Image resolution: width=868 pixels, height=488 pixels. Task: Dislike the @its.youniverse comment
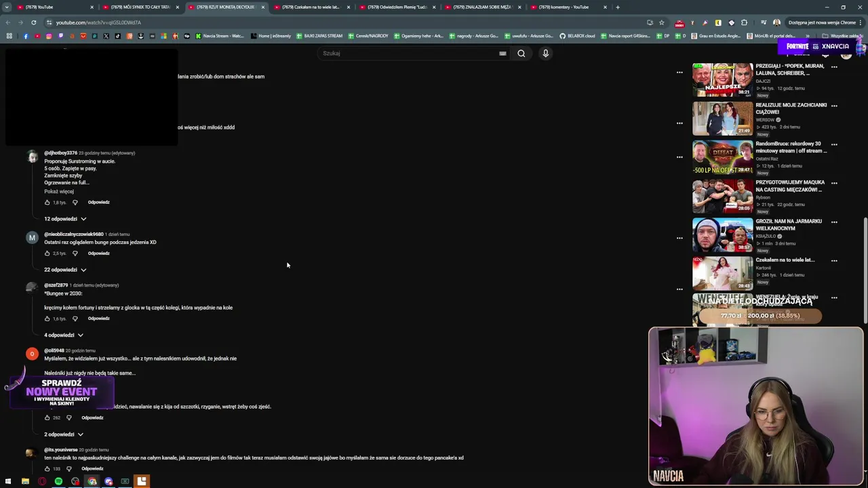pyautogui.click(x=68, y=468)
